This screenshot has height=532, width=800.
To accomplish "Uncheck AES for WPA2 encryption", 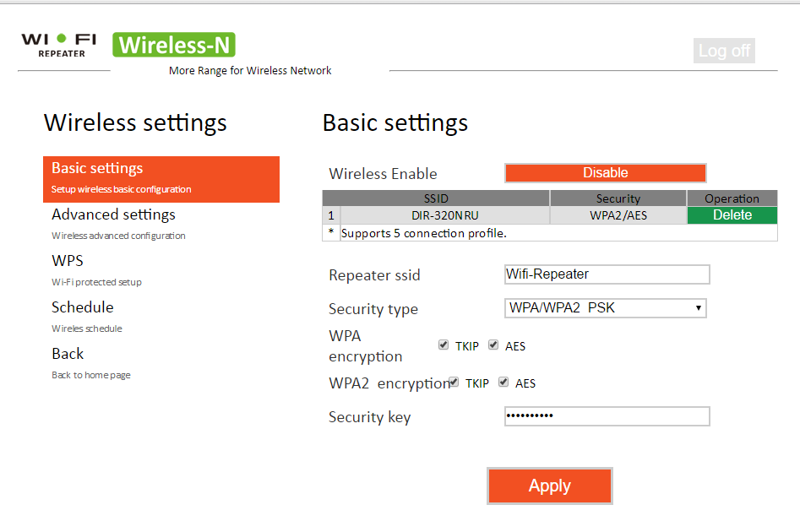I will [503, 383].
